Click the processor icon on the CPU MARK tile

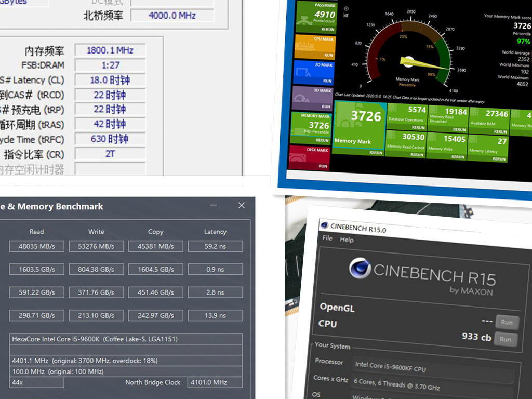[x=304, y=46]
